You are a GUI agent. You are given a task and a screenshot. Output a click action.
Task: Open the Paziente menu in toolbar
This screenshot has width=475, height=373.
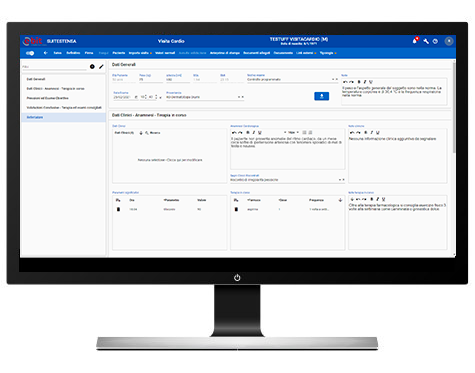[x=119, y=53]
